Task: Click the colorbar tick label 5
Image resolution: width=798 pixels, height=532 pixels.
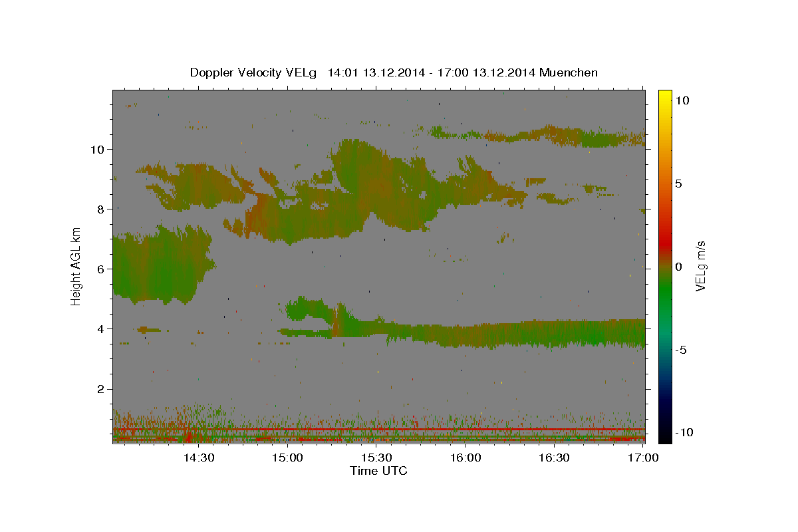Action: point(678,184)
